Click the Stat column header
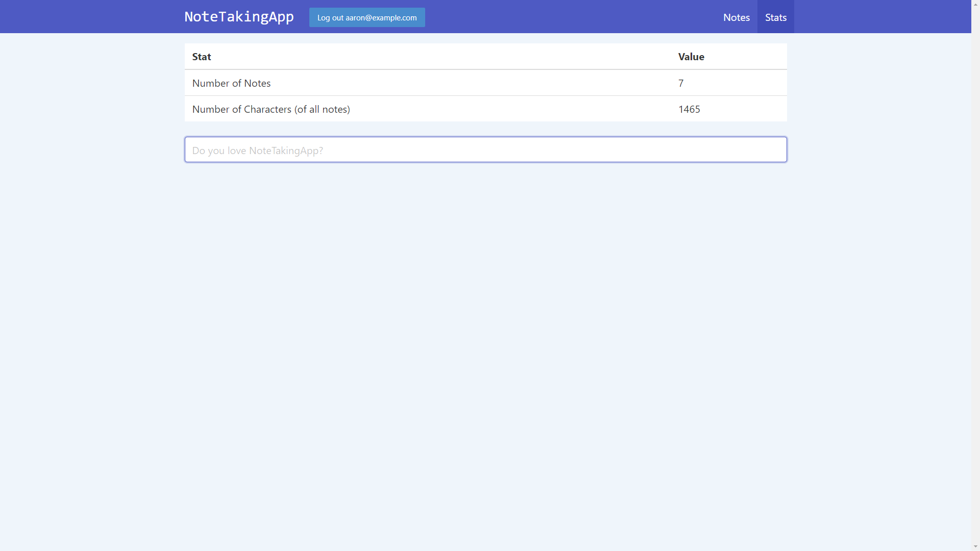This screenshot has height=551, width=980. 202,57
